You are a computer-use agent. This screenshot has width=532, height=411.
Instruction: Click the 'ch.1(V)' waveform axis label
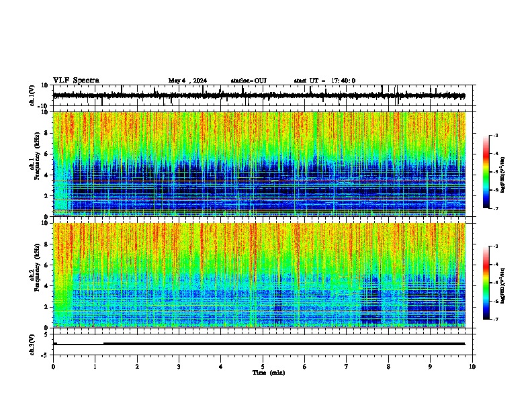32,95
